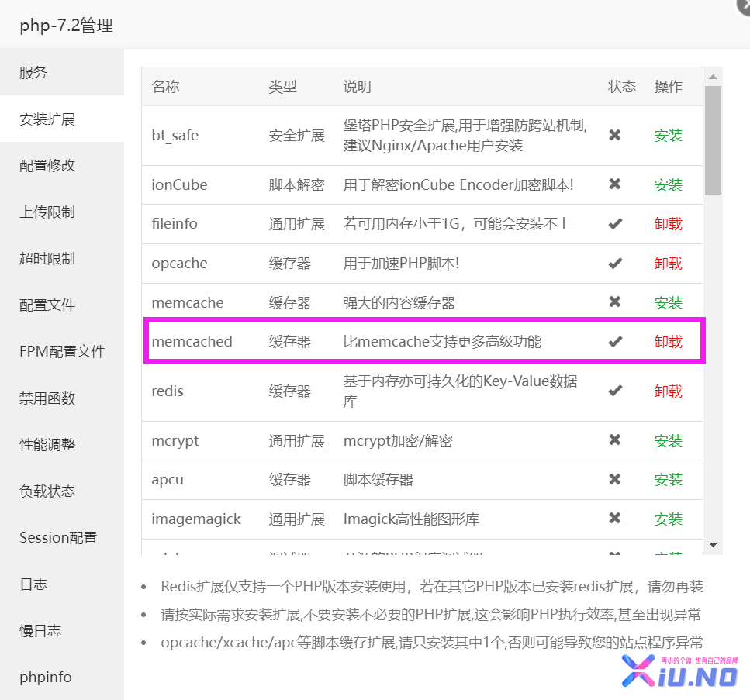Screen dimensions: 750x700
Task: Switch to 禁用函数 tab
Action: (x=62, y=398)
